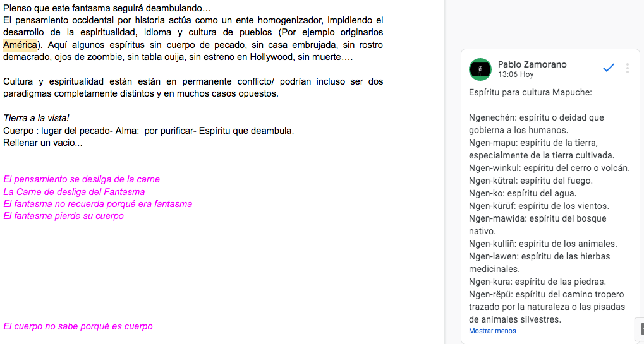Resolve Pablo Zamorano's comment with the checkmark
This screenshot has width=644, height=344.
click(608, 68)
